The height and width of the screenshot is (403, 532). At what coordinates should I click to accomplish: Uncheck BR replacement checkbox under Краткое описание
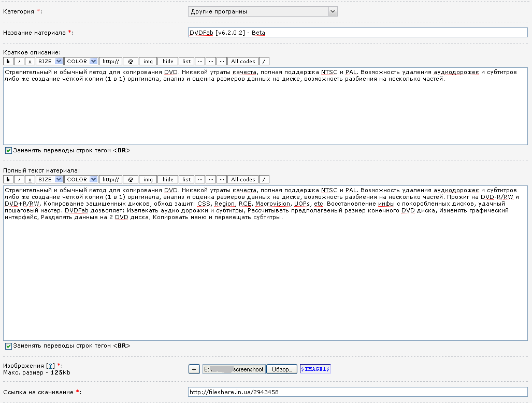tap(8, 150)
